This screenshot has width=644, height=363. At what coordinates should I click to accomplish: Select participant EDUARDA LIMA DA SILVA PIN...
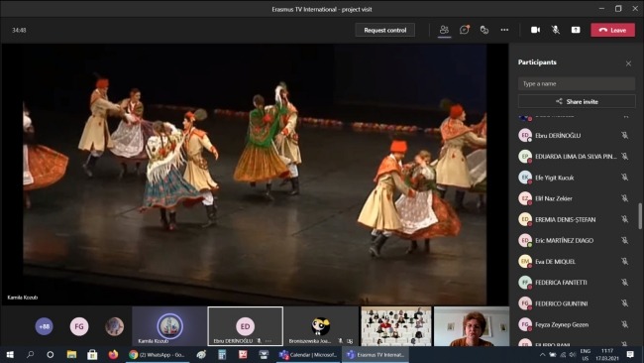click(x=577, y=157)
